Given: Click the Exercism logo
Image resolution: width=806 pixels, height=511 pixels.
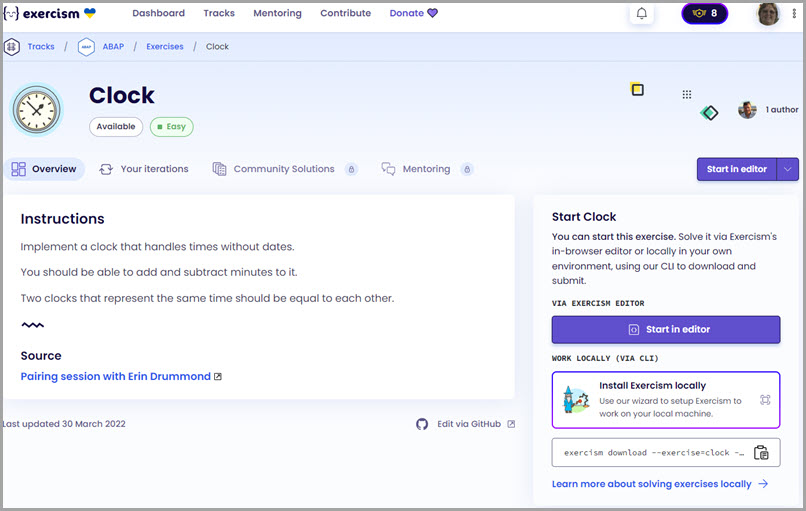Looking at the screenshot, I should [x=50, y=14].
